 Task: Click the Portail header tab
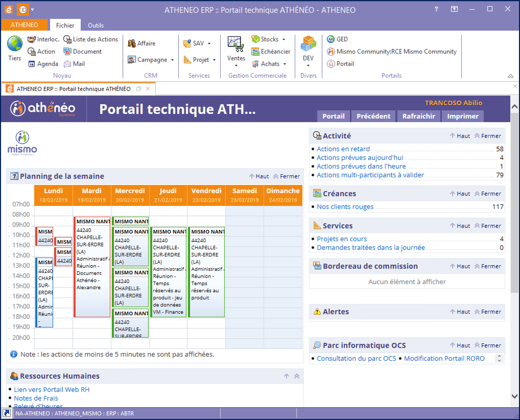(x=334, y=116)
